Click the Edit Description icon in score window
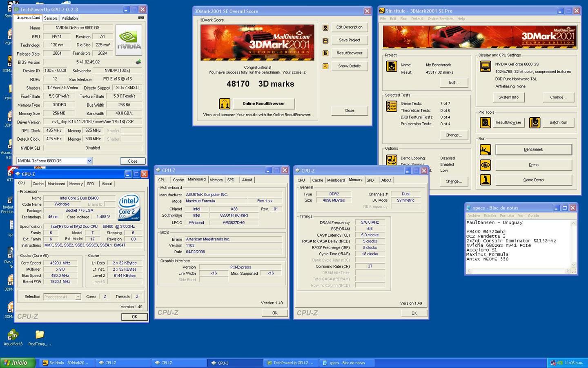The height and width of the screenshot is (368, 588). pyautogui.click(x=325, y=27)
